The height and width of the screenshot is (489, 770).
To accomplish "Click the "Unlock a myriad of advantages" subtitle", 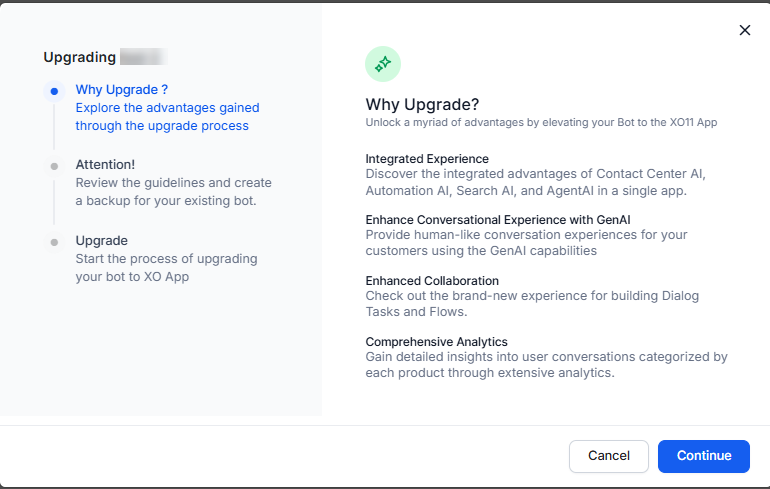I will click(x=541, y=122).
